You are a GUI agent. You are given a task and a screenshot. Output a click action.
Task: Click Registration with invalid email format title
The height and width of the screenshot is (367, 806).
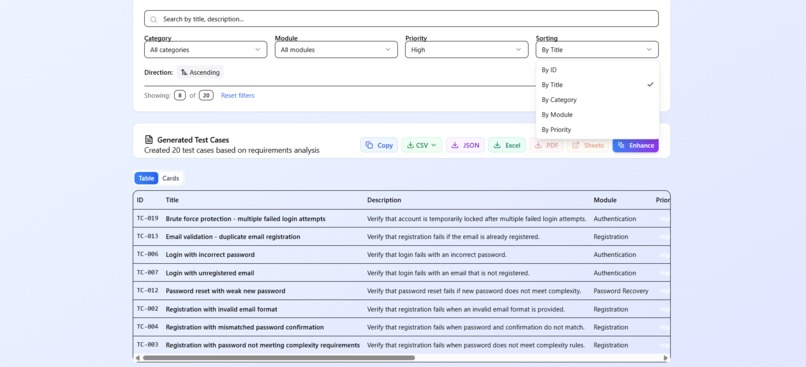click(x=222, y=309)
